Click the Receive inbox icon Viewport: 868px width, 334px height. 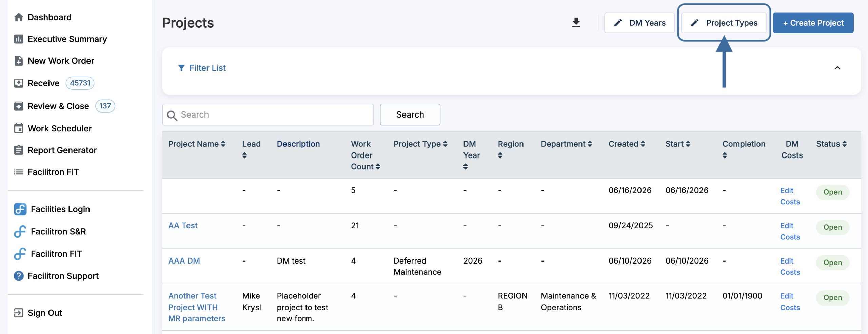[x=19, y=83]
